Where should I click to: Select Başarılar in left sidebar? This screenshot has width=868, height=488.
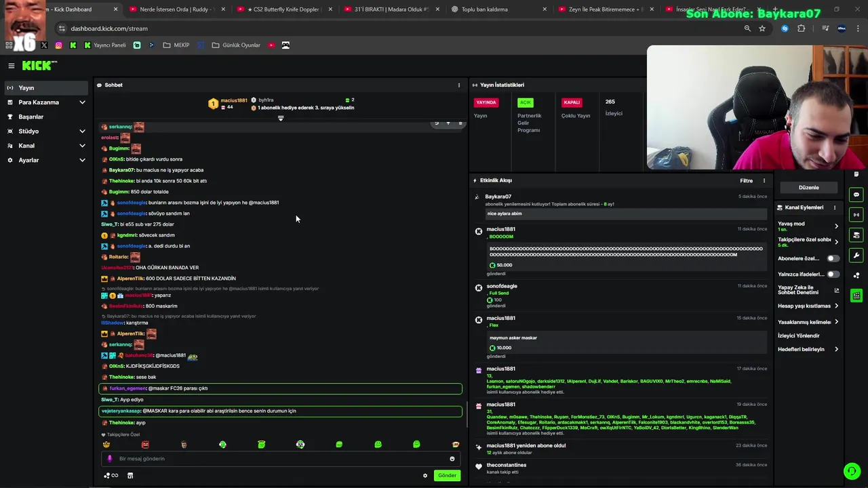tap(45, 117)
